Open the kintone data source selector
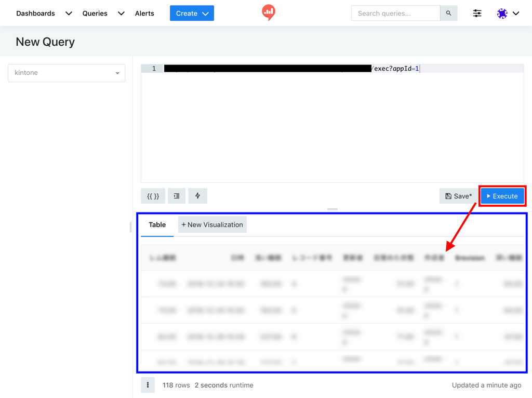Image resolution: width=532 pixels, height=398 pixels. pyautogui.click(x=66, y=73)
